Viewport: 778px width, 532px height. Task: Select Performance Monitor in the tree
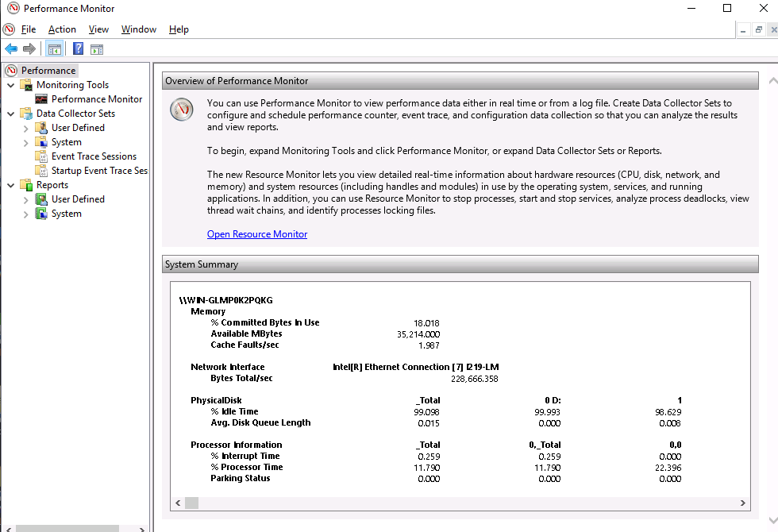click(97, 99)
